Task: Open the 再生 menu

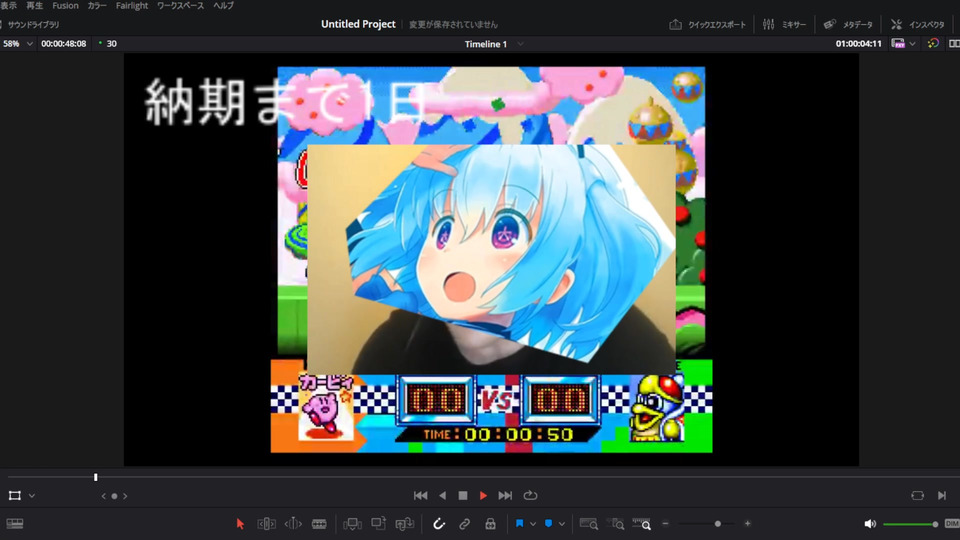Action: point(34,6)
